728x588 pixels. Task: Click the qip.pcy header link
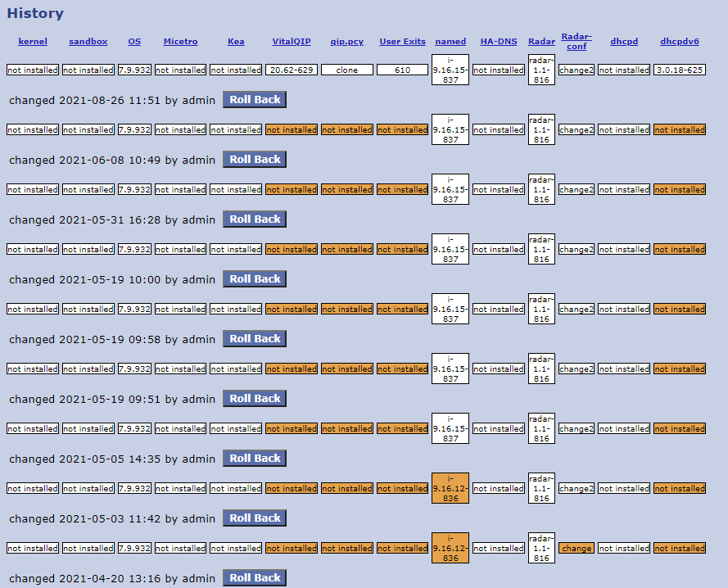pos(347,42)
